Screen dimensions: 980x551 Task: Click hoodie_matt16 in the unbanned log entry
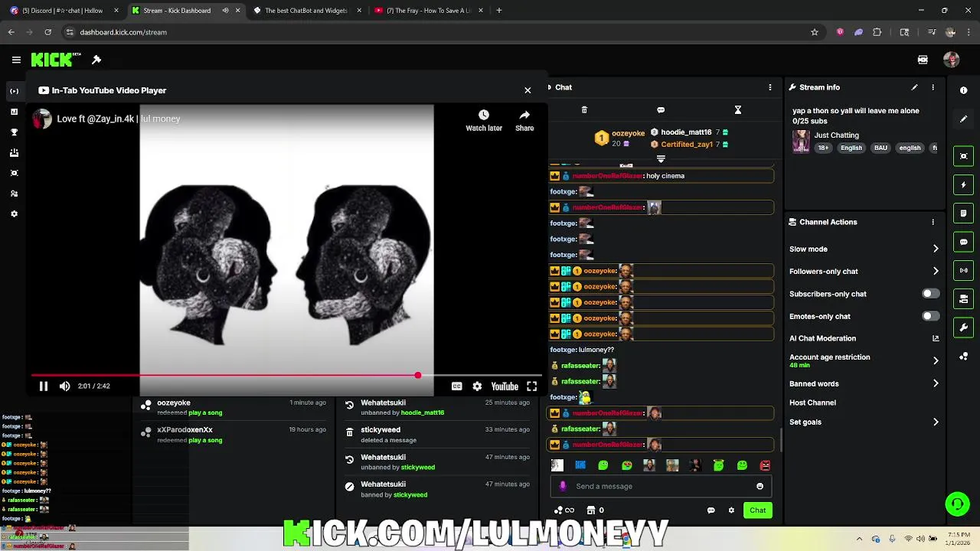pyautogui.click(x=423, y=412)
